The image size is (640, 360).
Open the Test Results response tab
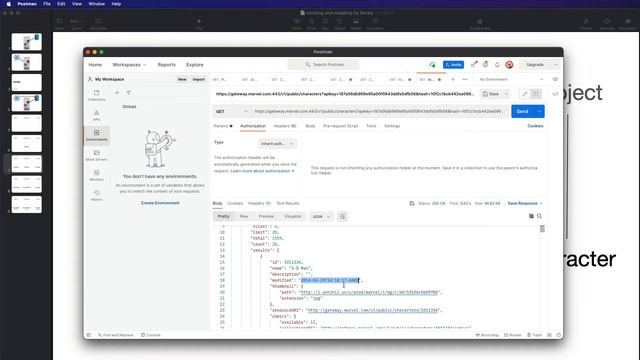tap(287, 203)
